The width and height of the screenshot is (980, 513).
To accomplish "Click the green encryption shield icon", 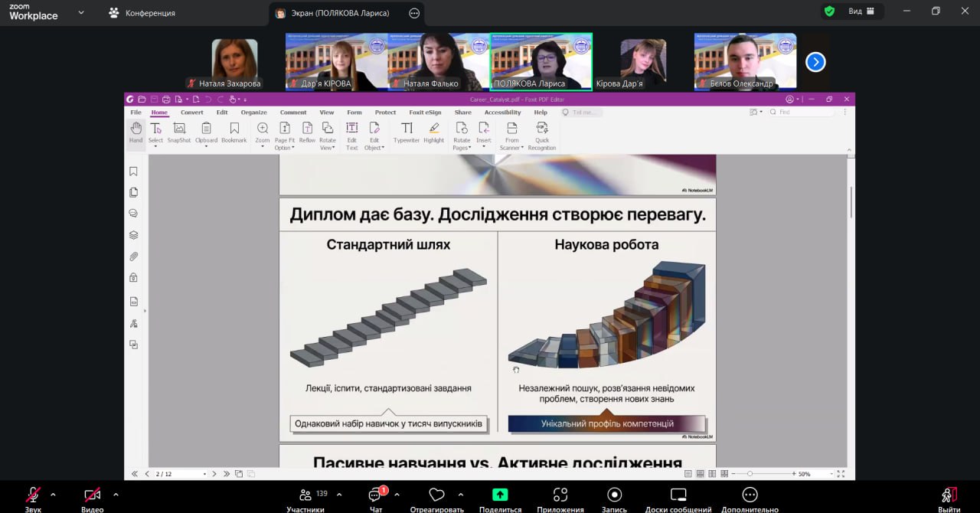I will point(828,11).
